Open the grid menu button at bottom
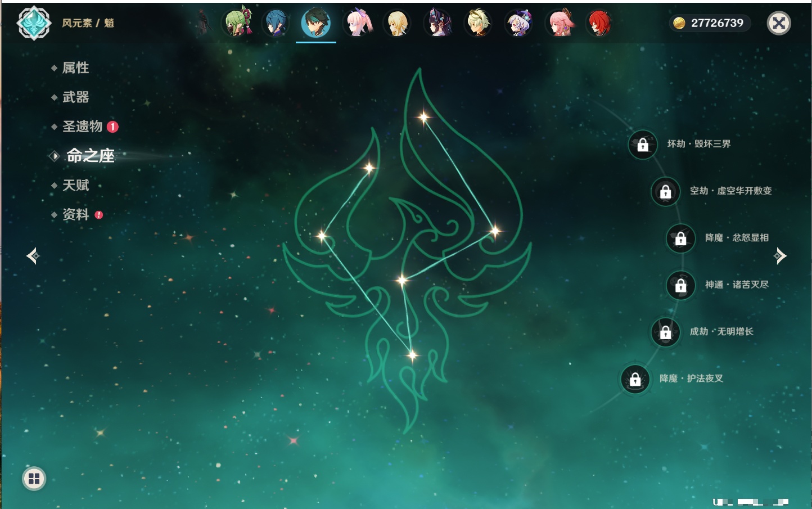Viewport: 812px width, 509px height. click(34, 479)
